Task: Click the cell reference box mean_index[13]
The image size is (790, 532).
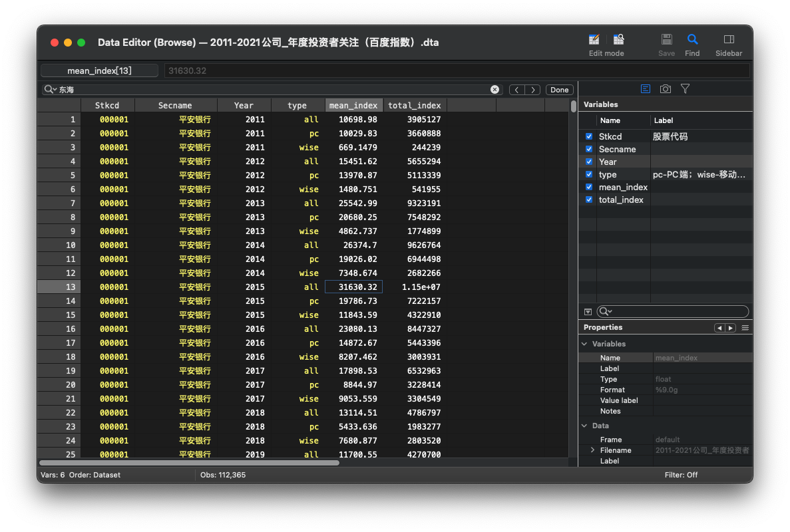Action: pyautogui.click(x=99, y=70)
